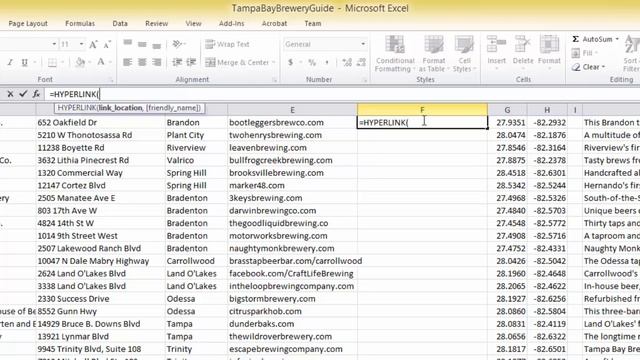Open the Clear dropdown
Screen dimensions: 640x360
(588, 67)
